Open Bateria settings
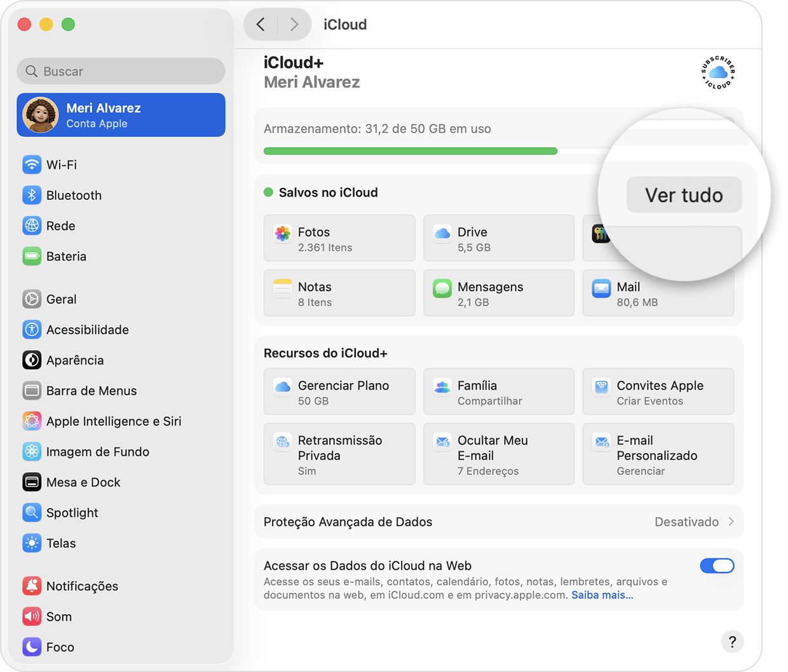Screen dimensions: 788x672 (x=66, y=256)
